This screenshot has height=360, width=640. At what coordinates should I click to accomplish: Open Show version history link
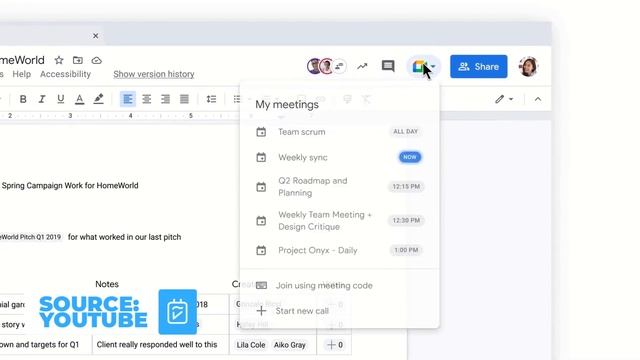point(154,74)
